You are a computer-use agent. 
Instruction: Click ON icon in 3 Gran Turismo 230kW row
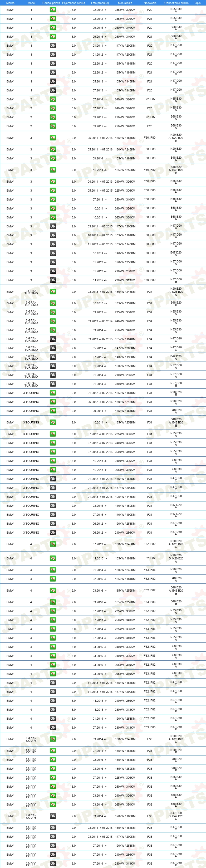click(53, 384)
